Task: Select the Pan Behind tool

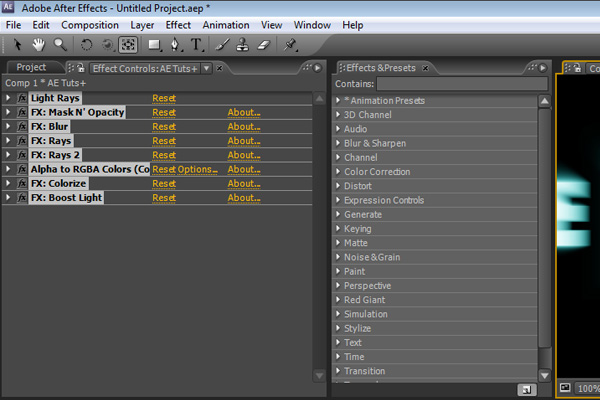Action: [128, 45]
